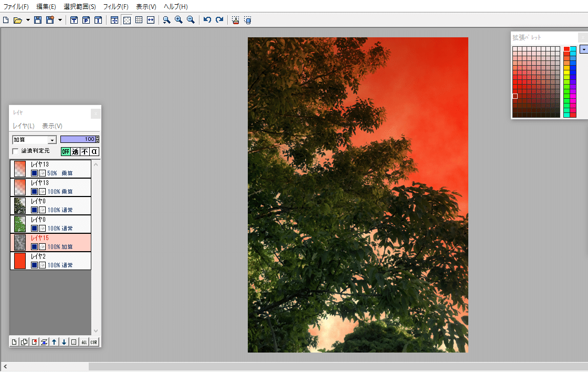Open layer properties list icon
The height and width of the screenshot is (372, 588).
tap(74, 342)
